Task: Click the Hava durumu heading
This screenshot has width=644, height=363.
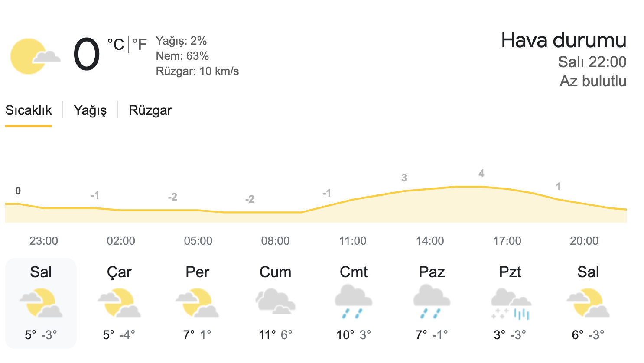Action: click(x=564, y=40)
